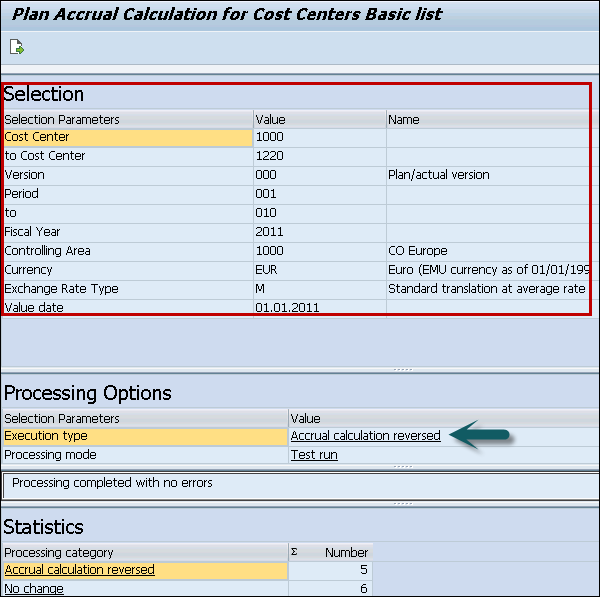Click the Processing completed with no errors message
Image resolution: width=600 pixels, height=597 pixels.
112,483
